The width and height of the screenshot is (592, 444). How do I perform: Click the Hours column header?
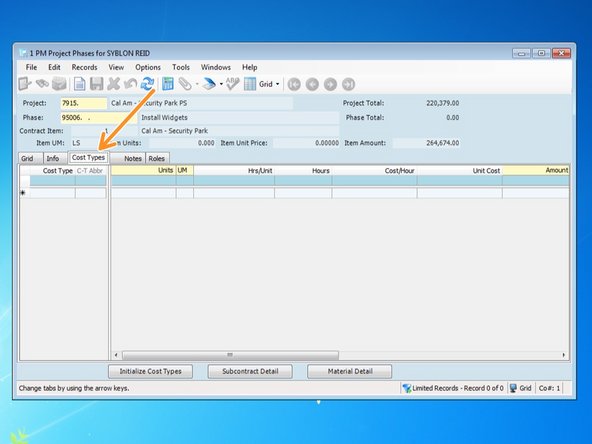tap(303, 171)
